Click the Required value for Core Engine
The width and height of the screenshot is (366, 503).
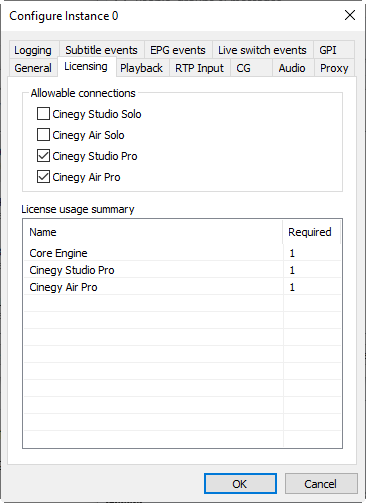[x=292, y=253]
